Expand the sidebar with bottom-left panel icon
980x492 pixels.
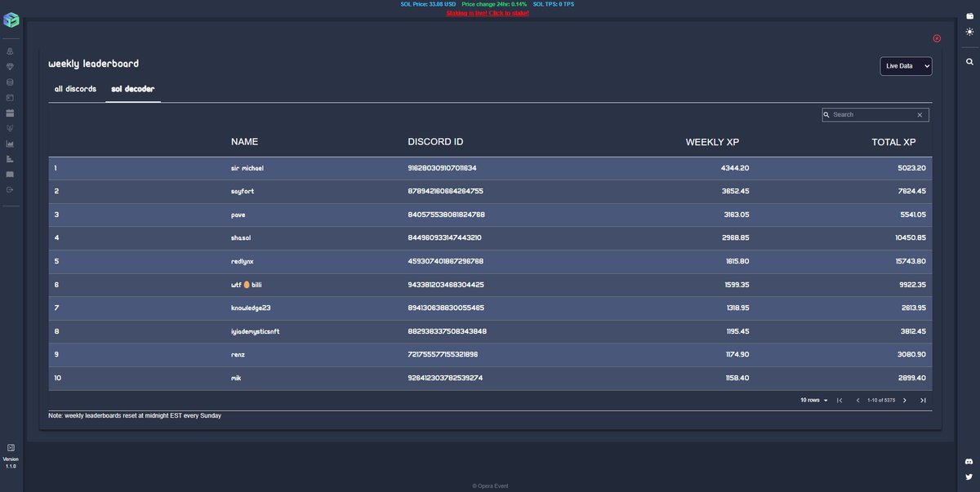click(x=11, y=448)
